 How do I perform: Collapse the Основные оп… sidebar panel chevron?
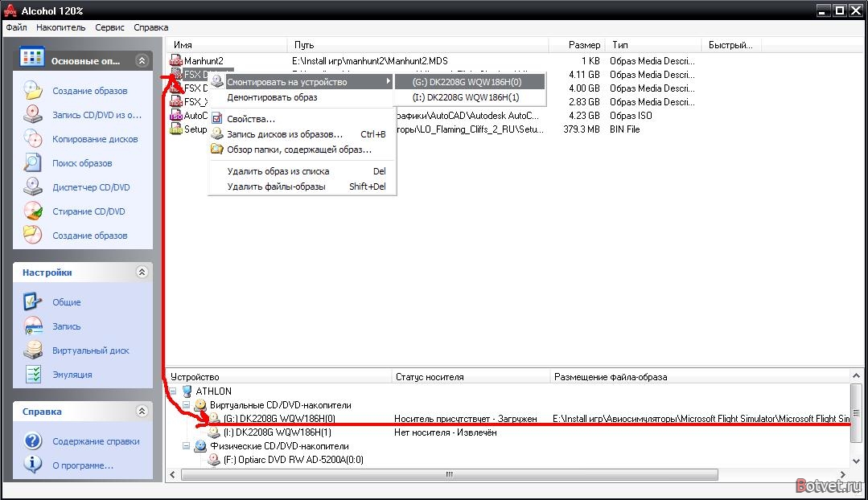142,60
